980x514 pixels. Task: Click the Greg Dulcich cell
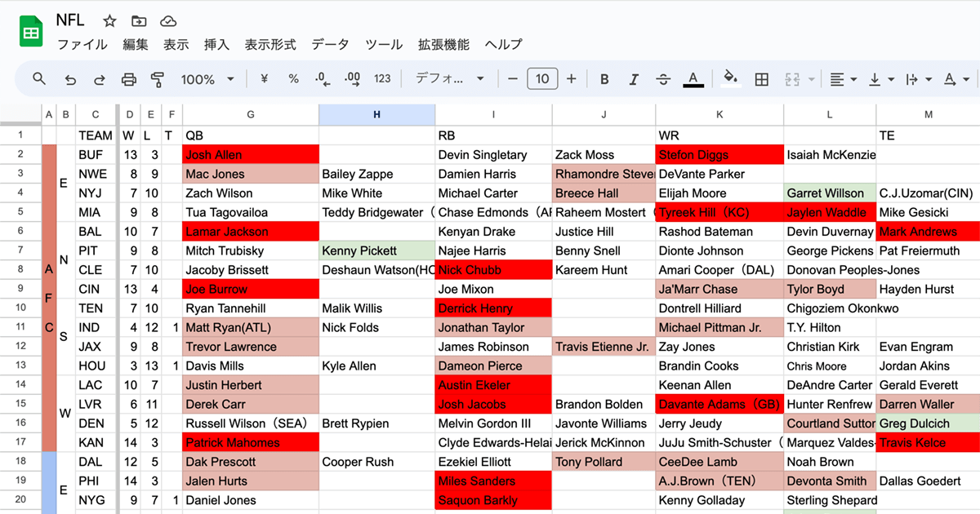pos(928,423)
